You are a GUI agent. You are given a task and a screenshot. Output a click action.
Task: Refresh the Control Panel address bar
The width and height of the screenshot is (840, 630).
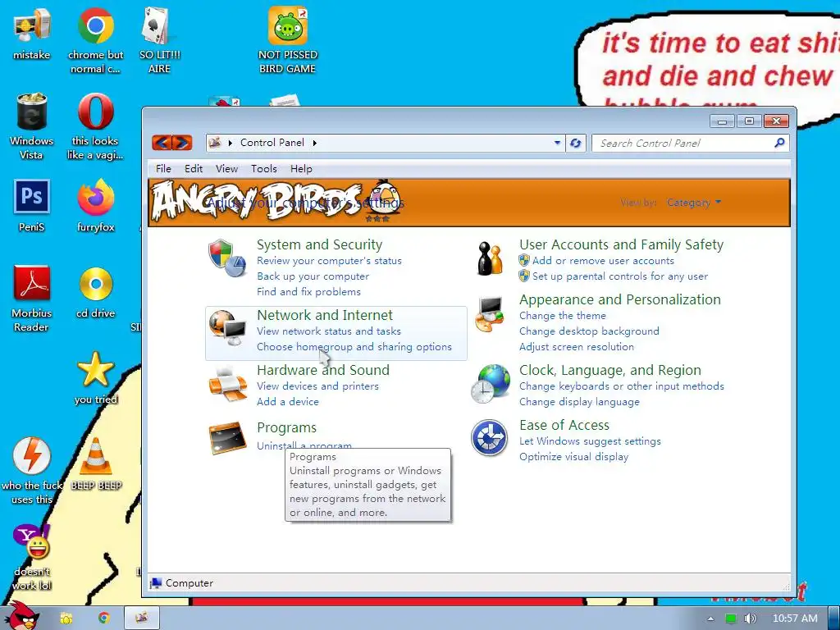(x=575, y=143)
